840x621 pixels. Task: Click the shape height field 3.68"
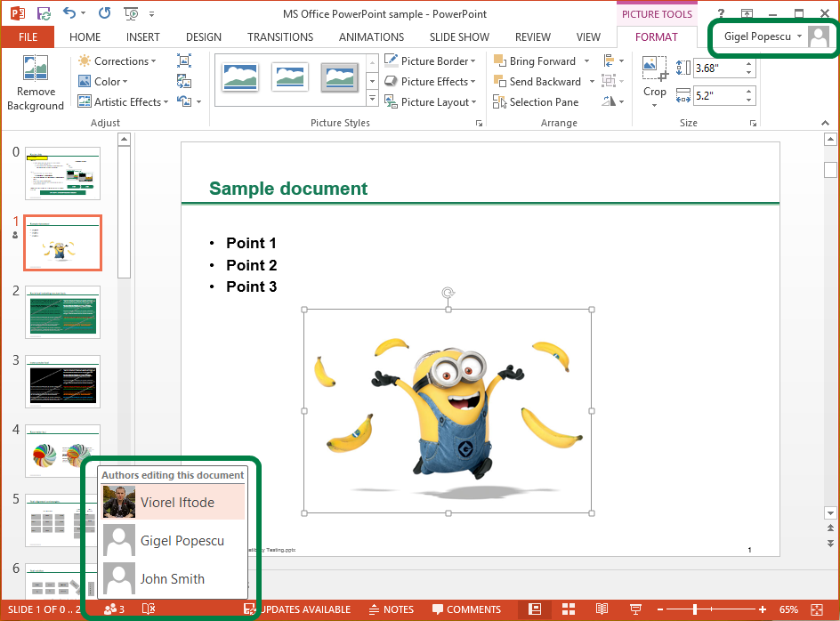coord(718,68)
